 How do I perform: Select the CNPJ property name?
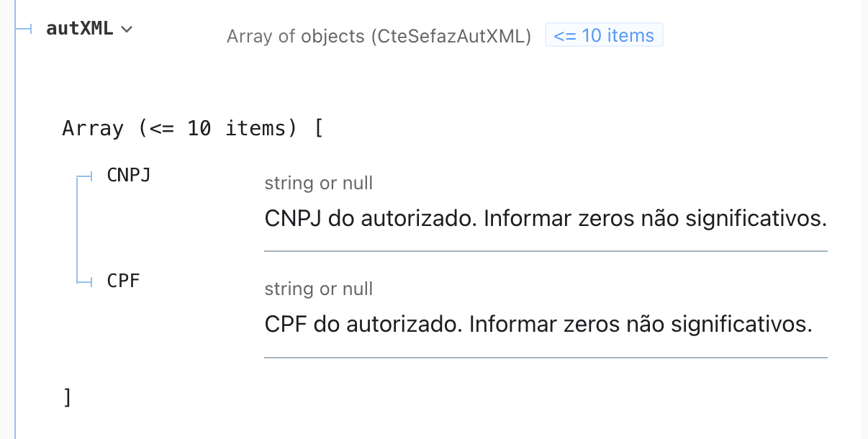tap(129, 175)
